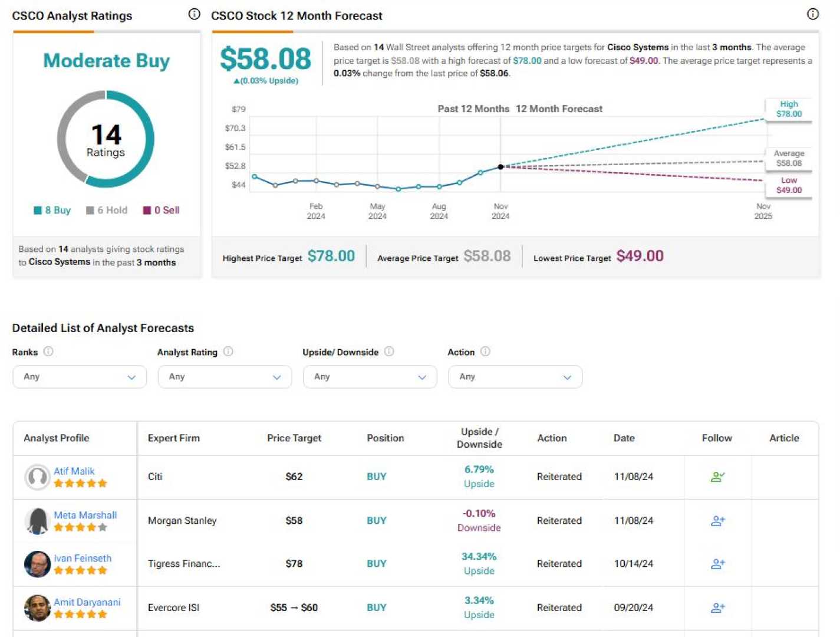
Task: Show the Upside/Downside info tooltip
Action: tap(389, 352)
